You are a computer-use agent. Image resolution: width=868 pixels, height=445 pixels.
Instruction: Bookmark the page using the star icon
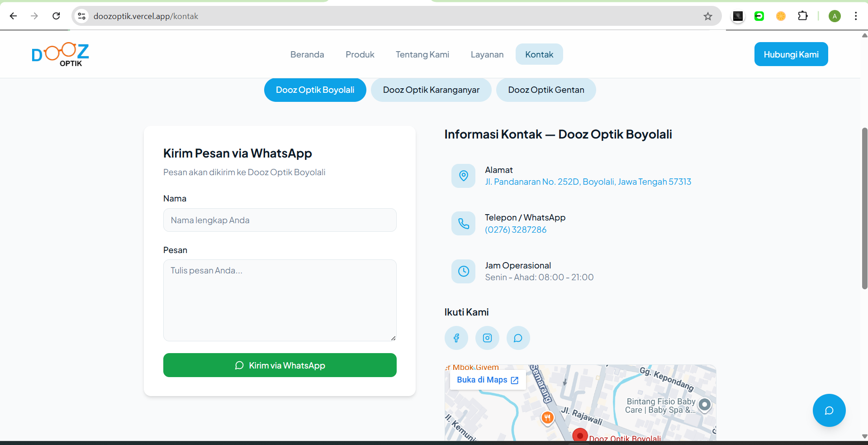[x=707, y=16]
